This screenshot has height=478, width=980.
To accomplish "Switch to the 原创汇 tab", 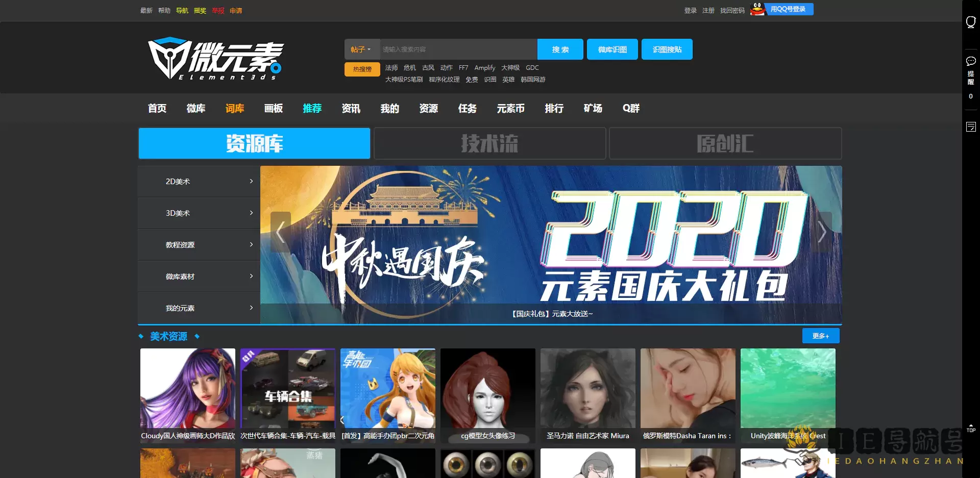I will pos(725,143).
